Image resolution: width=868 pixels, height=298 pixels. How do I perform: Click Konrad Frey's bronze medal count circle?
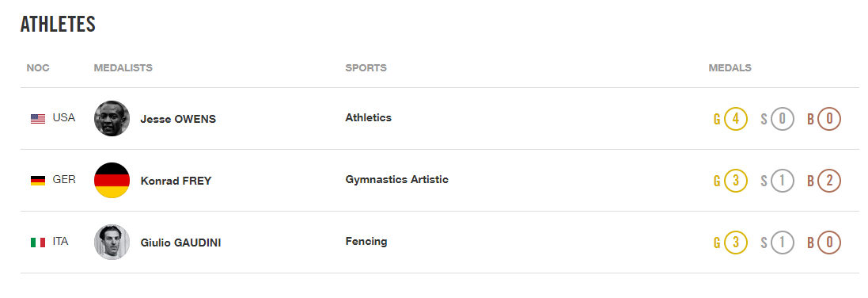829,181
